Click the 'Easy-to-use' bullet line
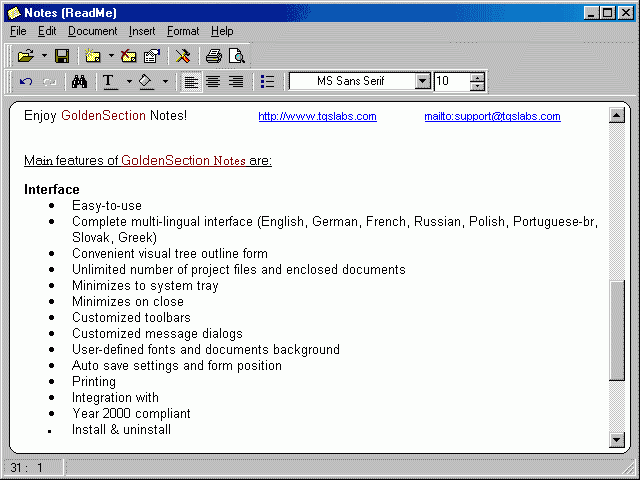640x480 pixels. [107, 205]
